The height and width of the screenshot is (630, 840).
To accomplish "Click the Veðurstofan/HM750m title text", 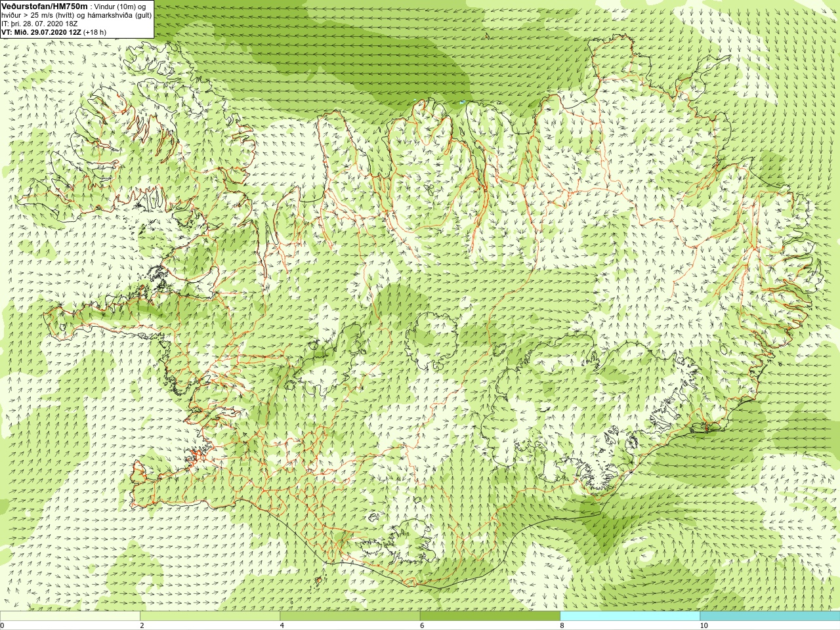I will (x=45, y=6).
